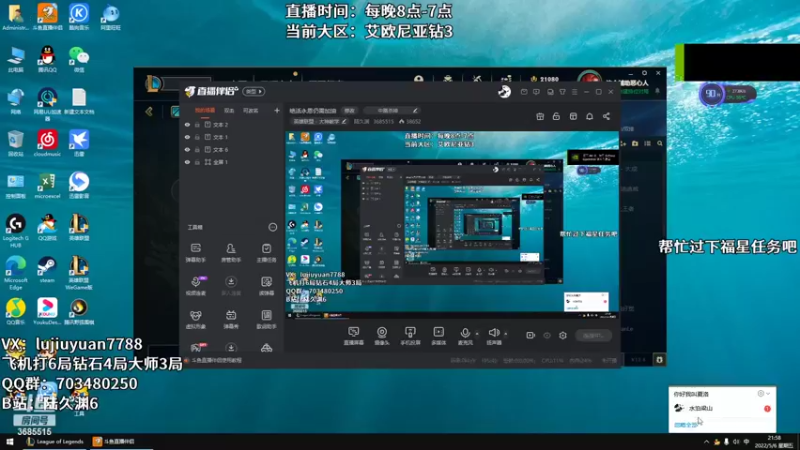Image resolution: width=800 pixels, height=450 pixels.
Task: Switch to the first scene tab (red underlined)
Action: pyautogui.click(x=205, y=111)
